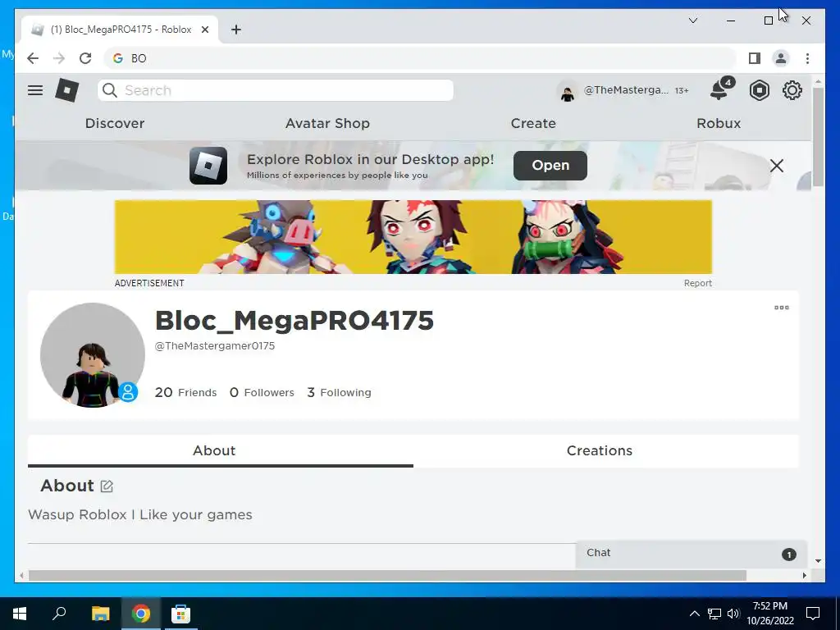Open Chrome side panel icon
This screenshot has height=630, width=840.
[x=755, y=58]
